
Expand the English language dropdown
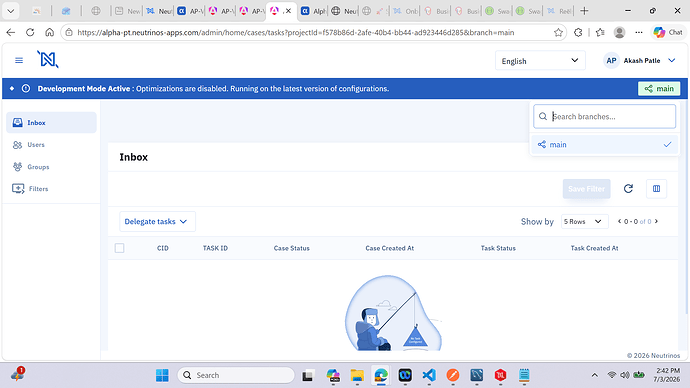tap(540, 61)
